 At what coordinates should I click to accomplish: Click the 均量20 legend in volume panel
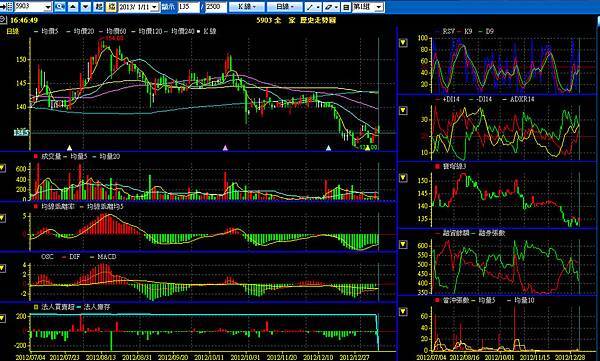tap(109, 157)
